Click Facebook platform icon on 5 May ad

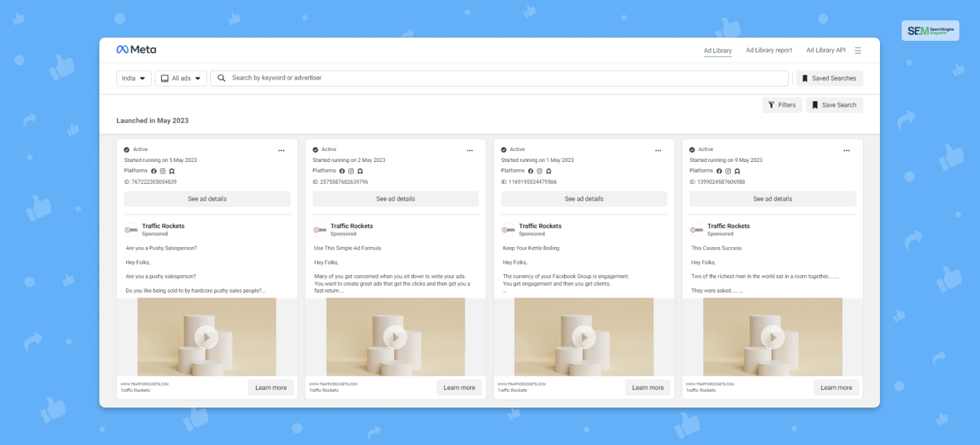click(153, 171)
